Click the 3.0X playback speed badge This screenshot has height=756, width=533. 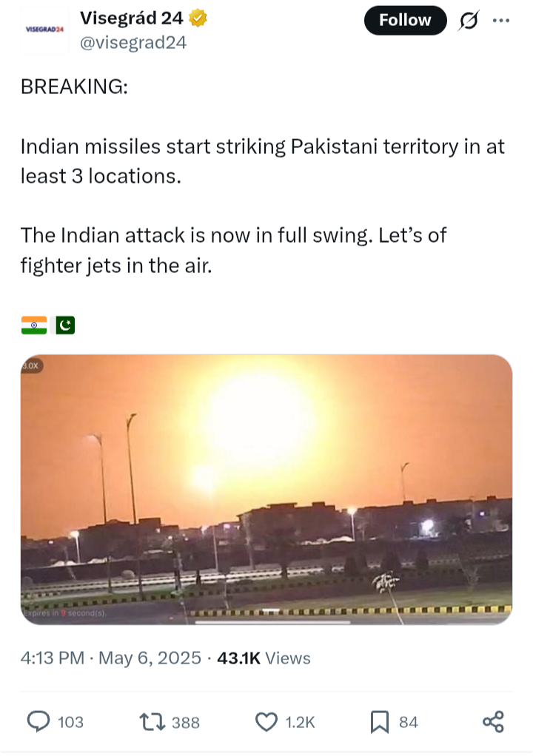(30, 365)
